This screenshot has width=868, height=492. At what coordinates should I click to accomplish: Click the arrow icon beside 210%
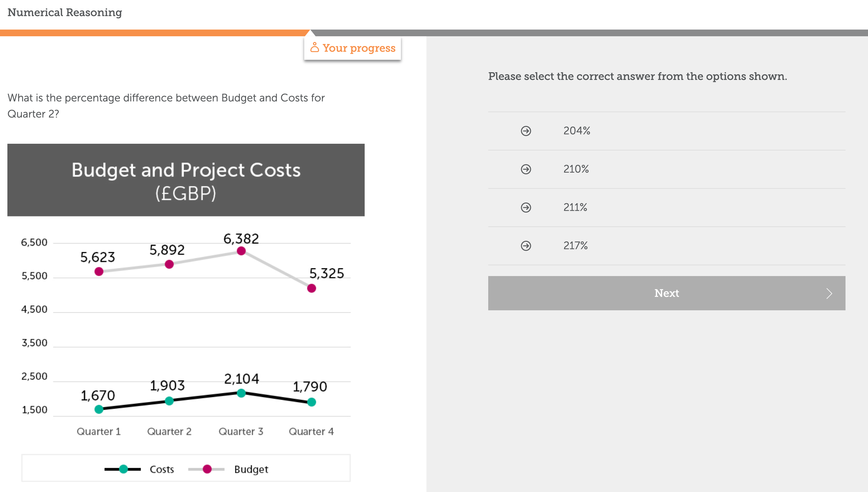click(x=526, y=169)
